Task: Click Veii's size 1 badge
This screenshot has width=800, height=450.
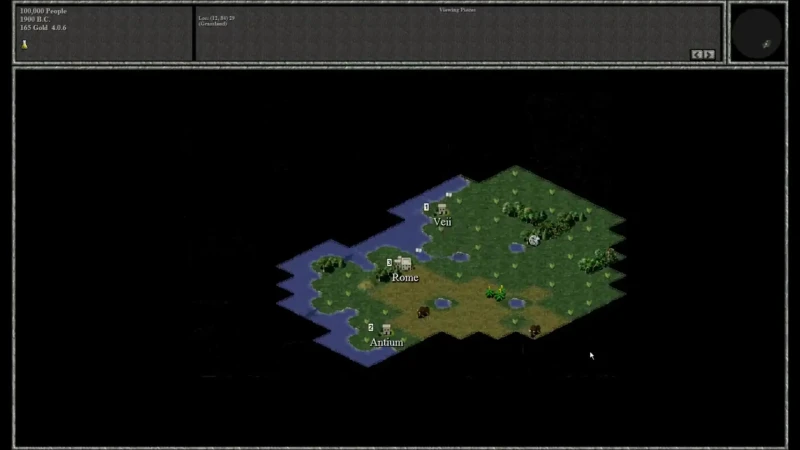Action: click(x=426, y=207)
